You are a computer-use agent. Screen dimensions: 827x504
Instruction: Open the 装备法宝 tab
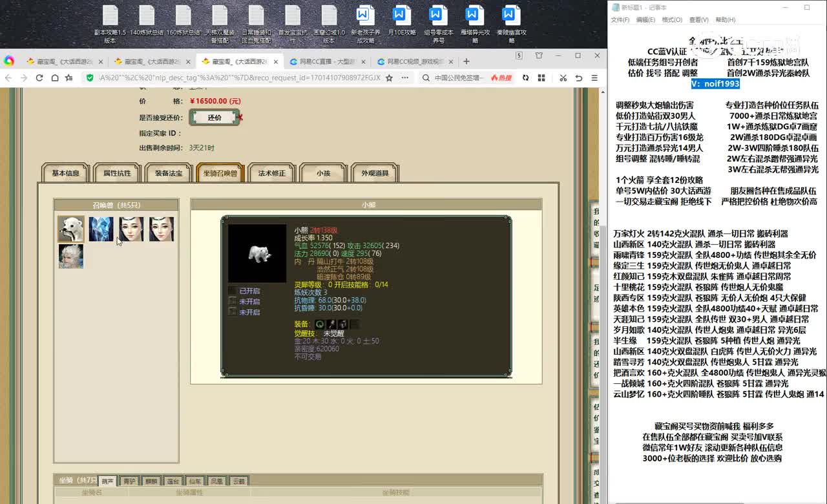169,173
